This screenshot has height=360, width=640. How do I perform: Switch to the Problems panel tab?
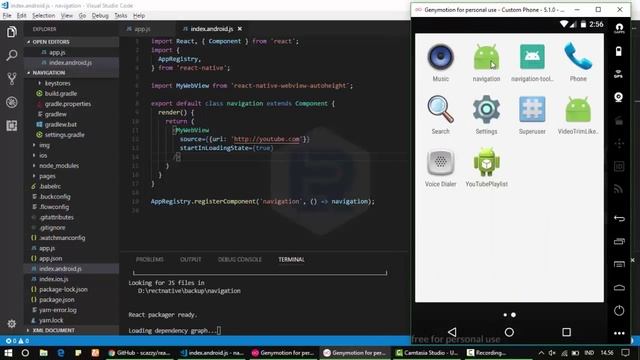pyautogui.click(x=149, y=260)
